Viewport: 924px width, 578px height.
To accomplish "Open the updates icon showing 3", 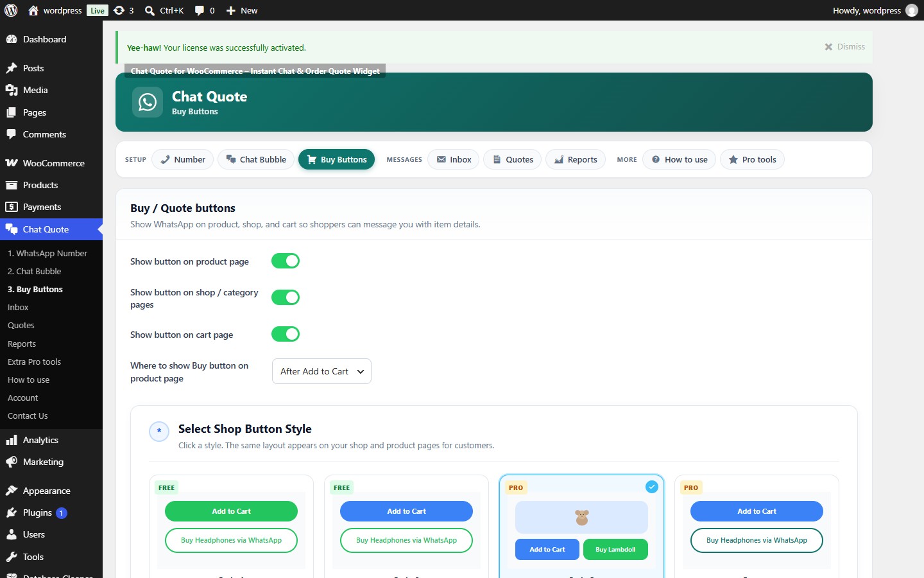I will tap(119, 10).
